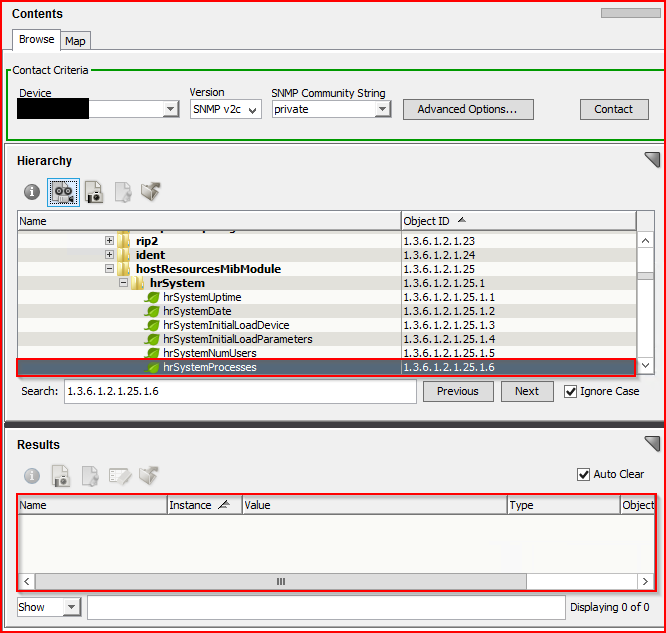
Task: Click the Contact button
Action: 614,110
